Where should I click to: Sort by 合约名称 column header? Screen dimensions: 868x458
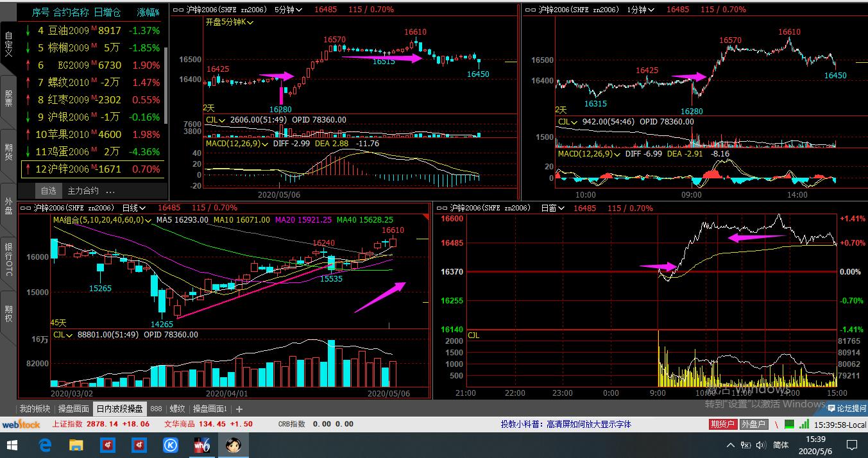tap(71, 12)
